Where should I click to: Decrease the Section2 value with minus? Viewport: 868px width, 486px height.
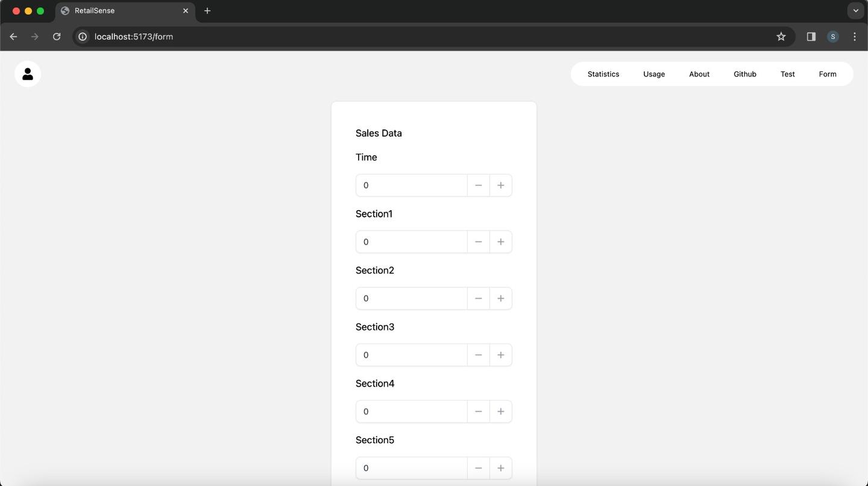coord(479,299)
